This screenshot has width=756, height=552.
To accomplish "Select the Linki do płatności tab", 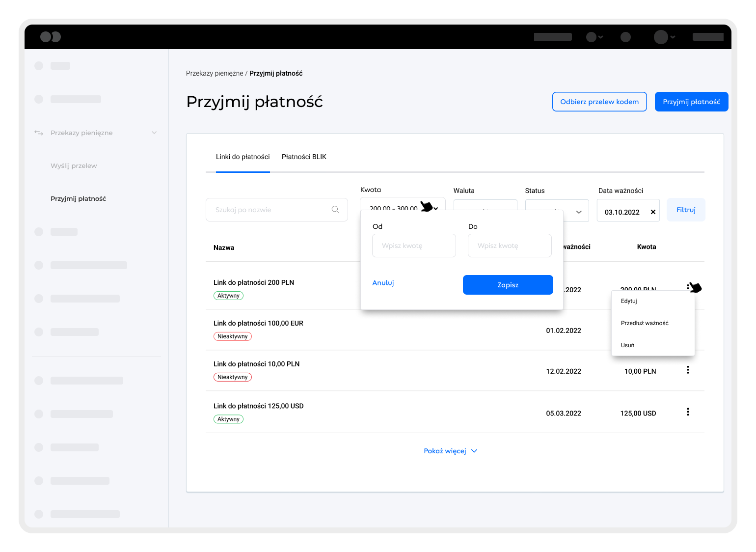I will pos(243,157).
